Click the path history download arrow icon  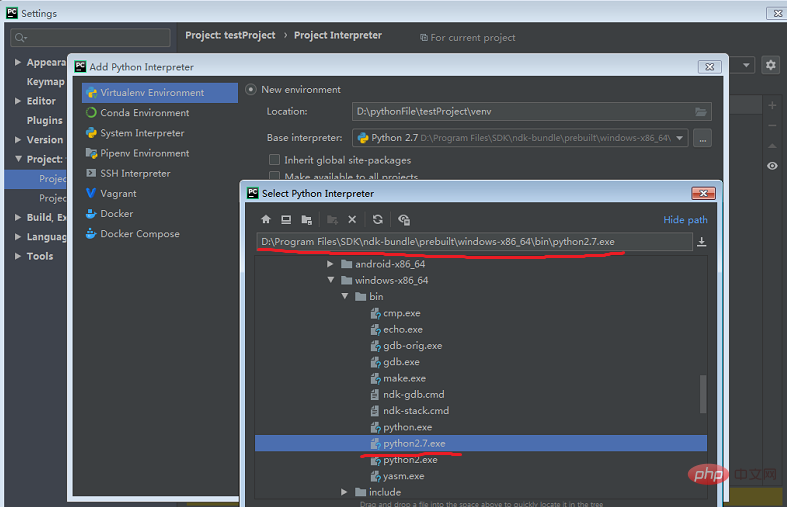pyautogui.click(x=701, y=242)
